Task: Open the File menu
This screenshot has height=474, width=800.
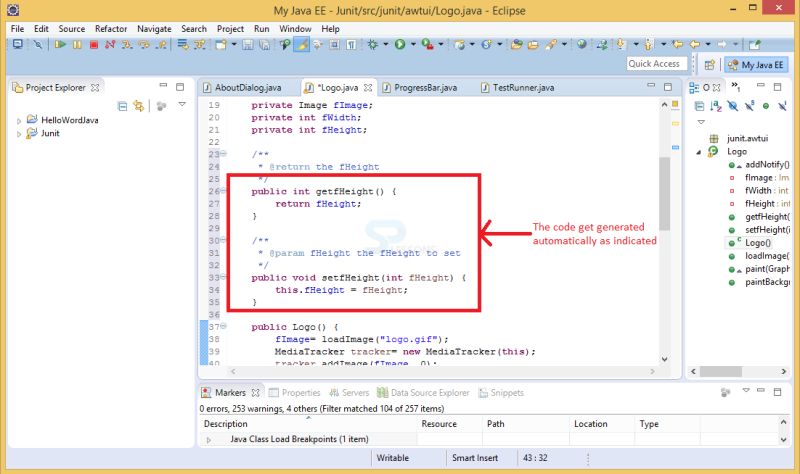Action: [x=17, y=29]
